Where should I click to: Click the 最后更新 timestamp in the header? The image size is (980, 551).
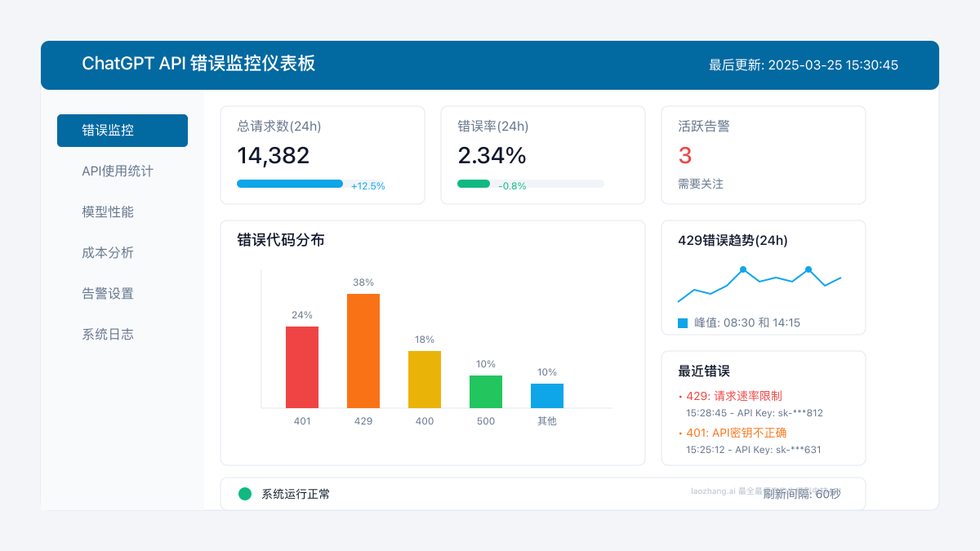(804, 65)
